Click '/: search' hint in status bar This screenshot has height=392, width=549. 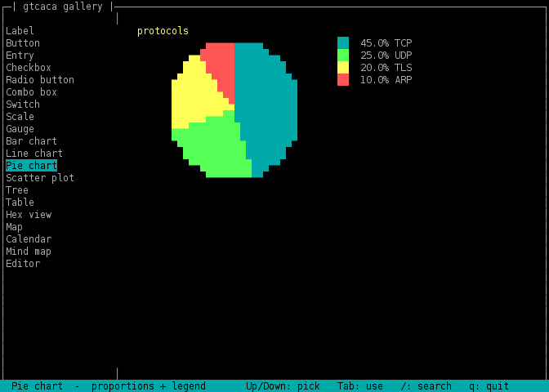tap(426, 386)
